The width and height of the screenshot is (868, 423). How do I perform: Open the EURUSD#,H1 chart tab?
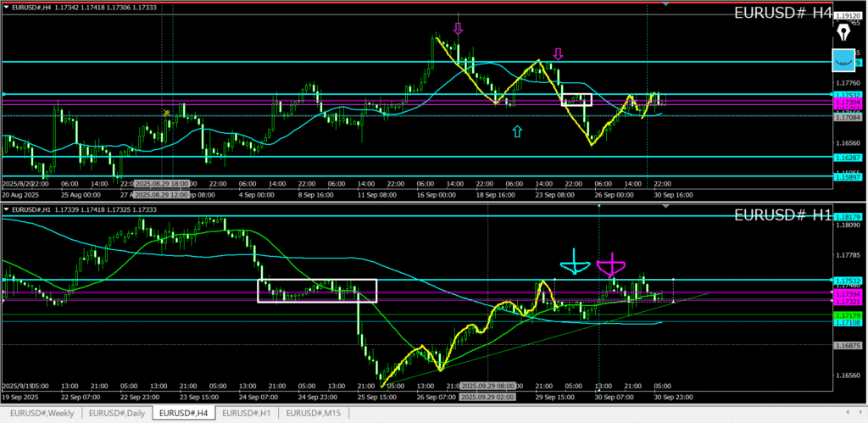(248, 413)
